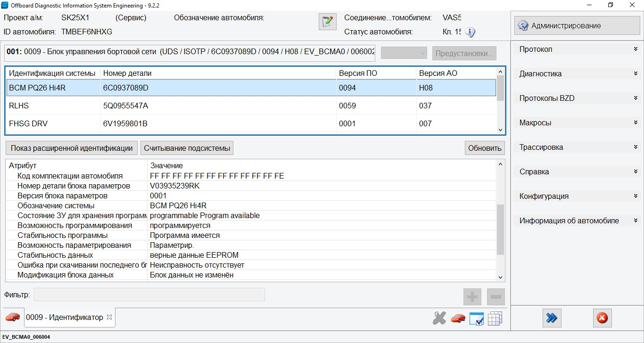Close the 0009 - Идентификатор tab

click(x=110, y=317)
